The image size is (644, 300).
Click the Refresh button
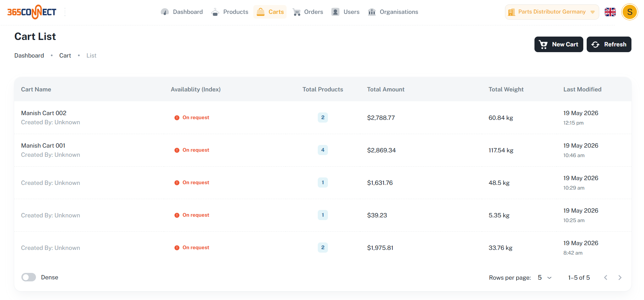(x=609, y=44)
